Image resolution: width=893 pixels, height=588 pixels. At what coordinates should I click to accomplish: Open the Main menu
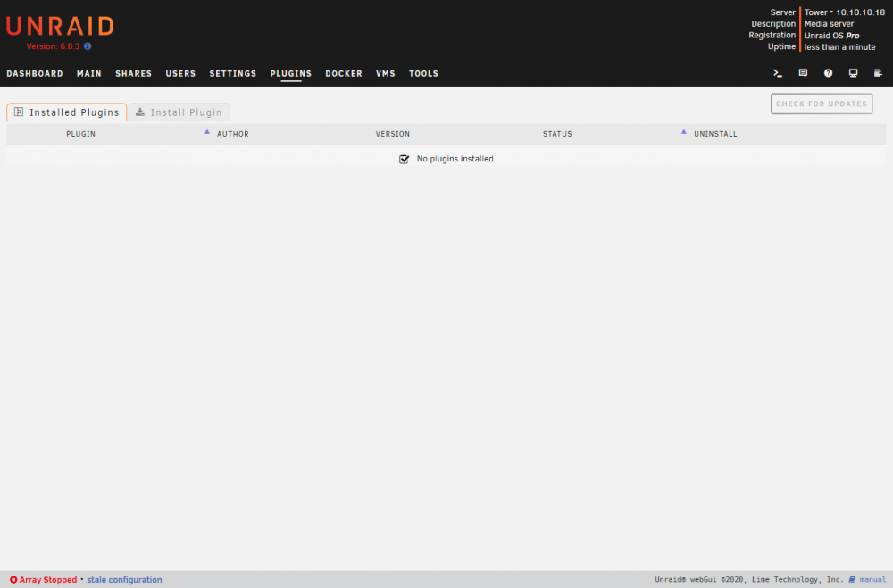tap(89, 73)
